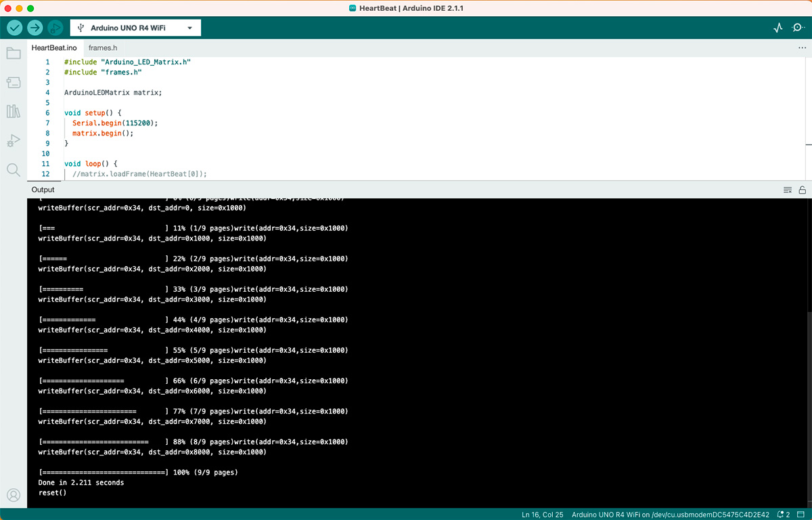Open the Sketchbook folder in the sidebar

[x=14, y=53]
